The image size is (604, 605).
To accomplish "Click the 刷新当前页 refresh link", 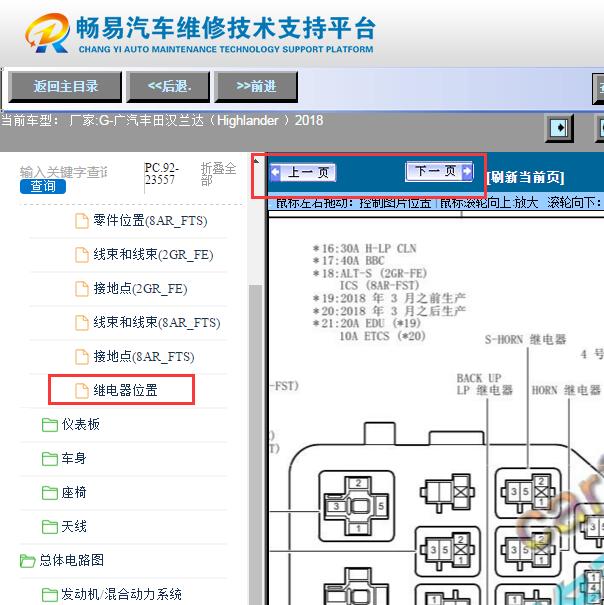I will 525,177.
